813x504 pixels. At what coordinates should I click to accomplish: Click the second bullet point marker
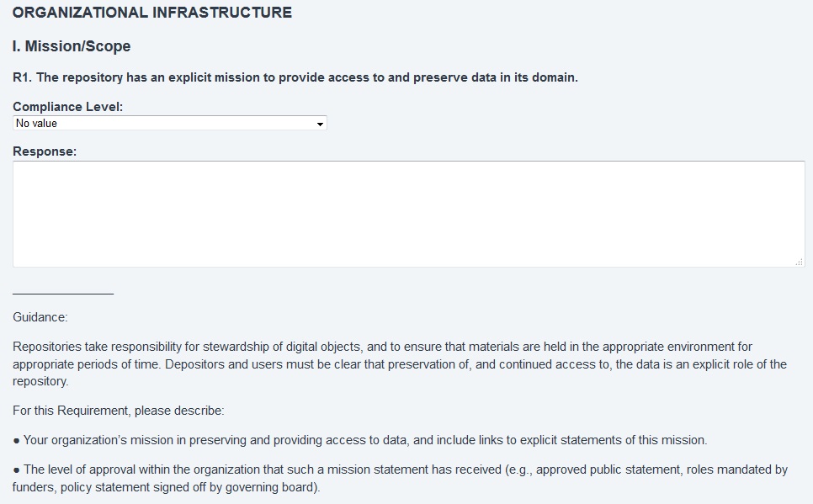pos(17,470)
